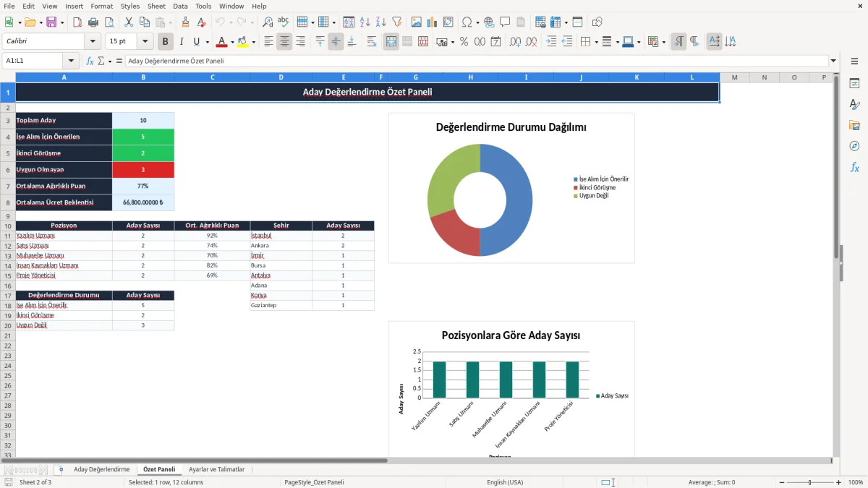Open the File menu

tap(9, 6)
